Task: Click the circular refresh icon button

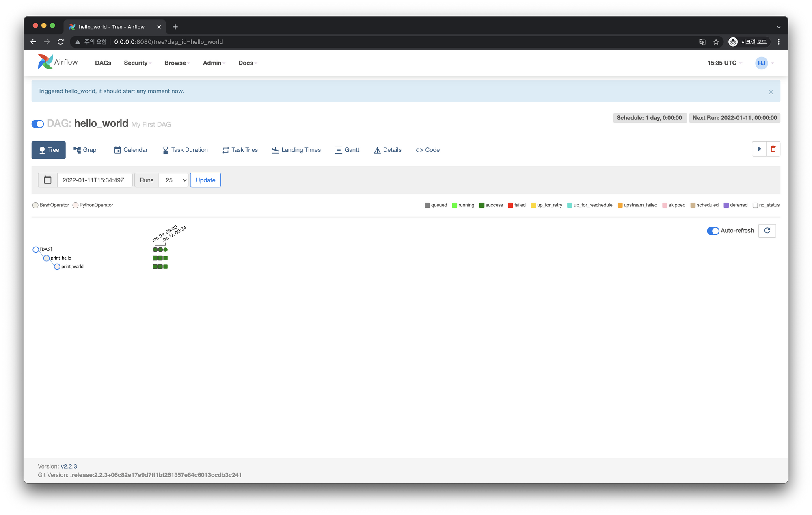Action: coord(767,231)
